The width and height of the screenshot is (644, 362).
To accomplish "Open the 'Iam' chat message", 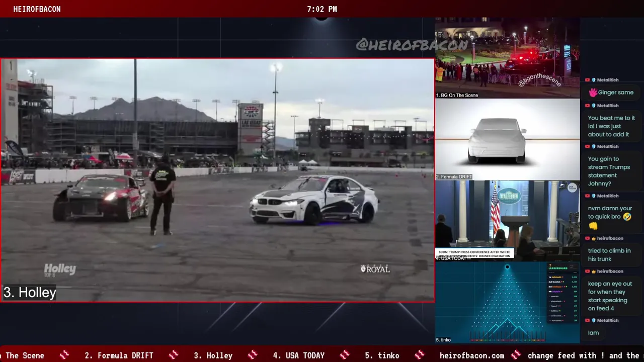I will 593,333.
